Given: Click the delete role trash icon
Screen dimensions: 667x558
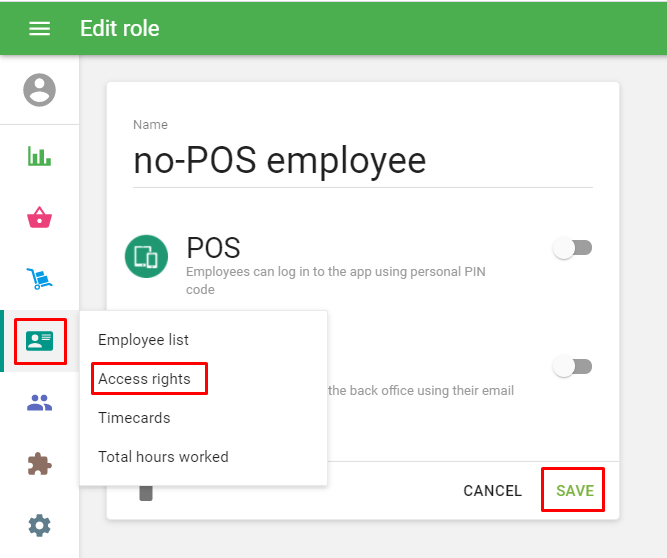Looking at the screenshot, I should (146, 492).
